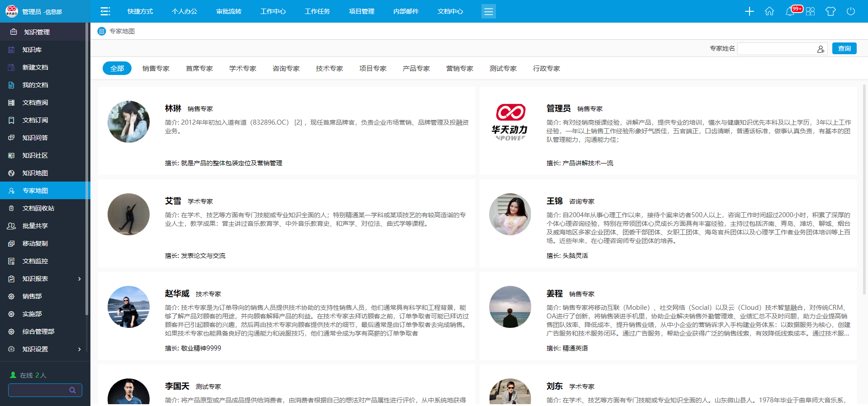Select the 全部 filter button
This screenshot has width=868, height=406.
coord(117,69)
